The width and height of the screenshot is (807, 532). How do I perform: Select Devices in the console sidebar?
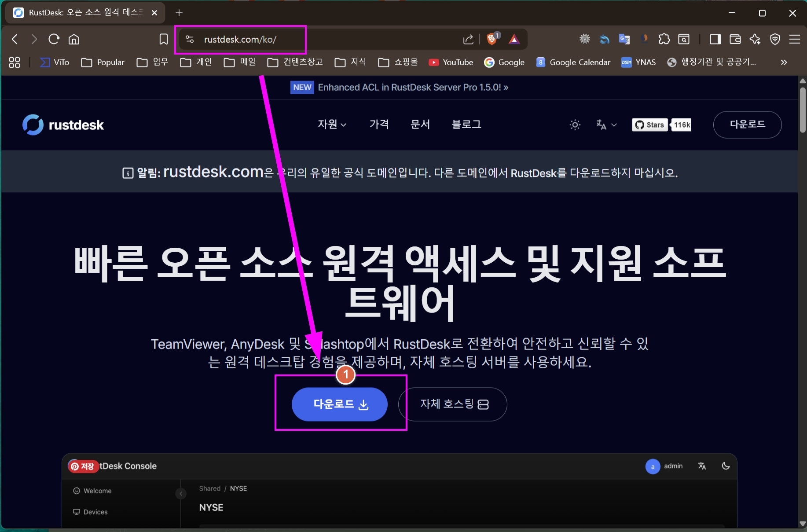(x=90, y=512)
